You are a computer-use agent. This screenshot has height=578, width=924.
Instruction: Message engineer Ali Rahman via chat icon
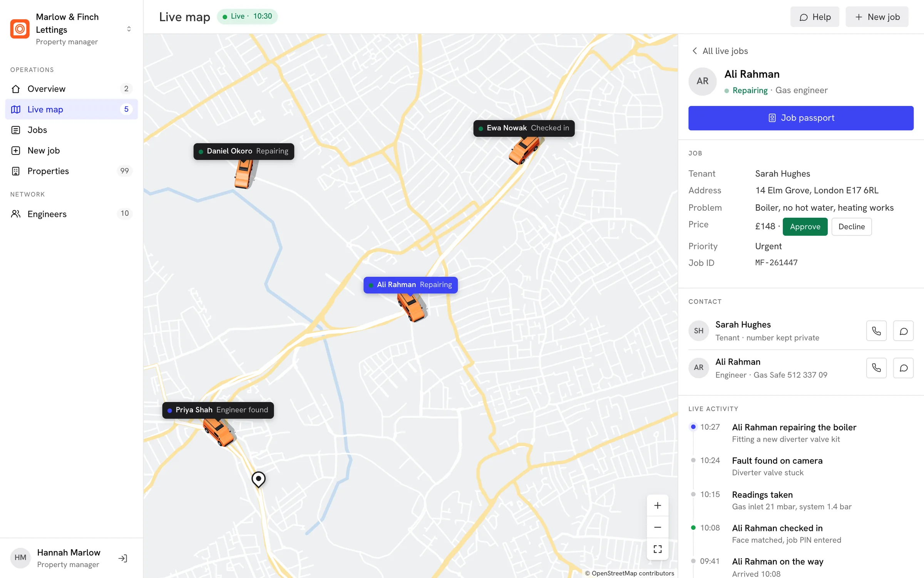pyautogui.click(x=903, y=368)
